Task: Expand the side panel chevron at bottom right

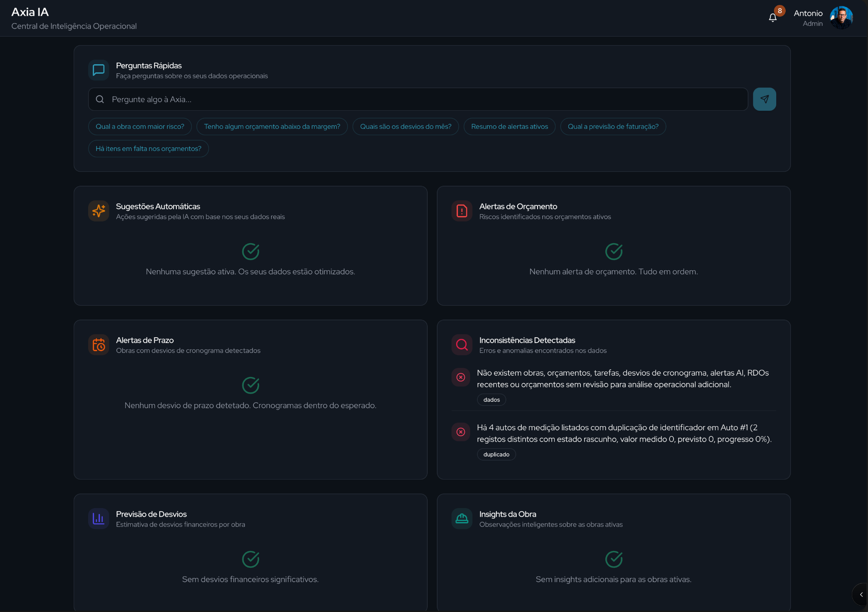Action: tap(861, 595)
